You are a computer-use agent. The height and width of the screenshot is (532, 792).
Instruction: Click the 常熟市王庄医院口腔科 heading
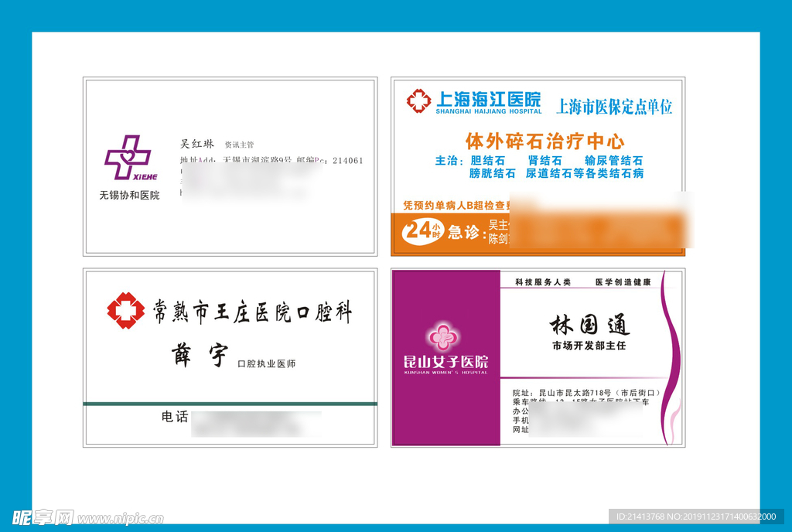pyautogui.click(x=251, y=312)
